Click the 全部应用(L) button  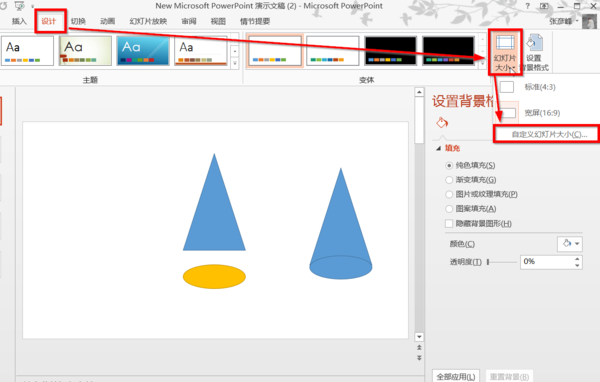(456, 377)
